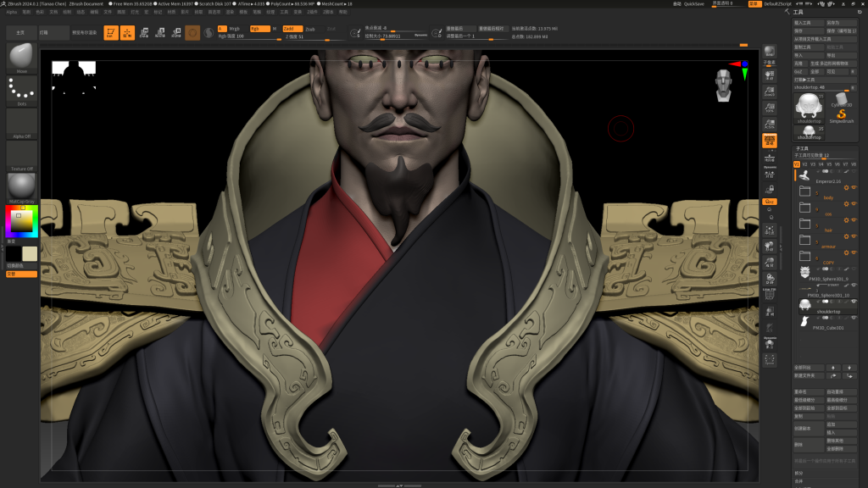868x488 pixels.
Task: Open the 文件 menu in menu bar
Action: point(108,12)
